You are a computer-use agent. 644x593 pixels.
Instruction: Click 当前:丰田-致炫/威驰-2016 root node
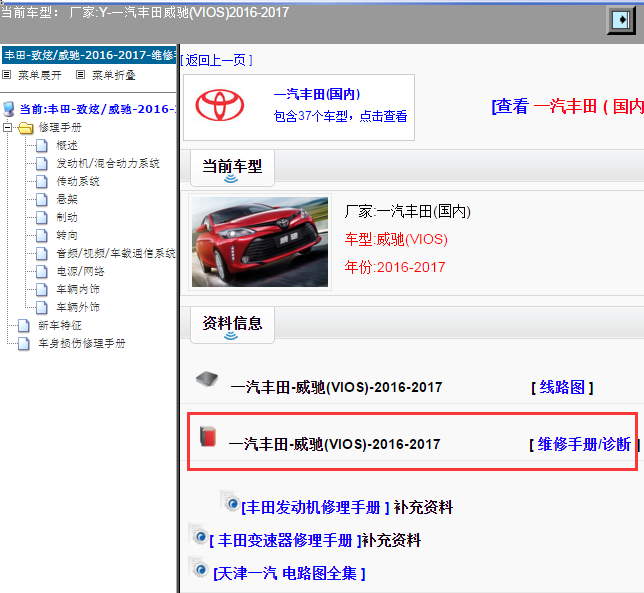tap(98, 109)
